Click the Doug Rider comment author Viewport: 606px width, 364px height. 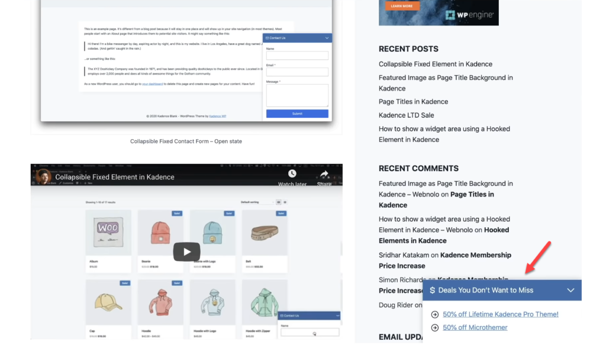point(396,305)
